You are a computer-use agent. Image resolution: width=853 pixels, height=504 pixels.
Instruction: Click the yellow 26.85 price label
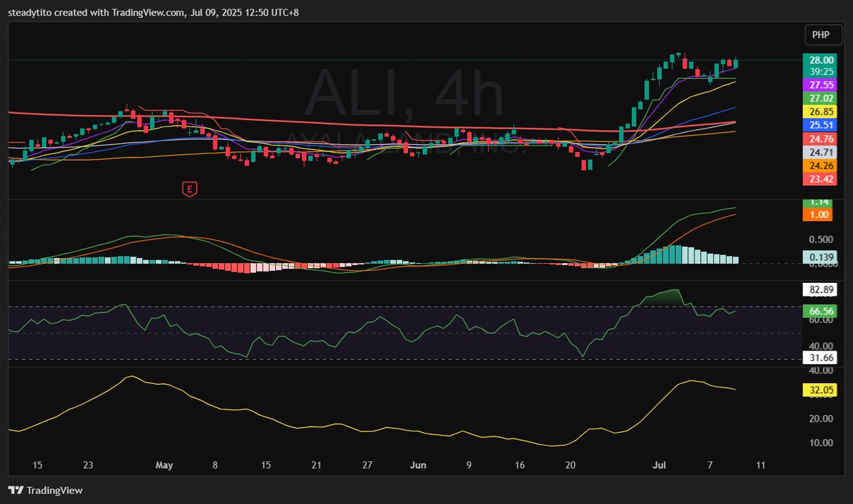tap(819, 112)
